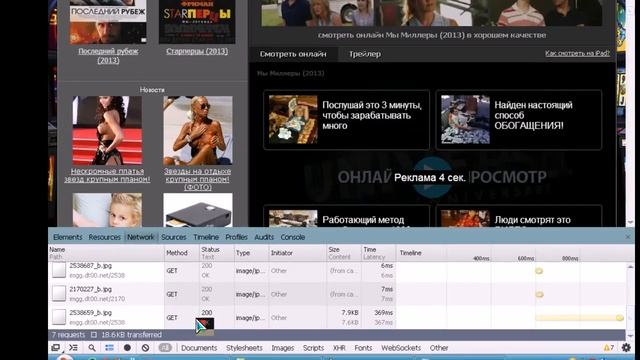Toggle the record network log button
The width and height of the screenshot is (640, 360).
127,348
